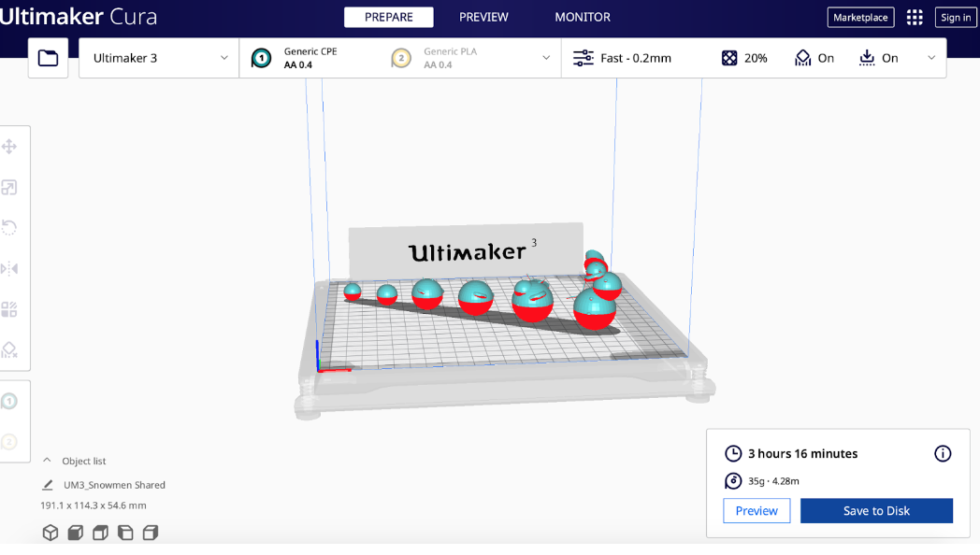Open the application switcher grid icon
Viewport: 980px width, 555px height.
[915, 18]
